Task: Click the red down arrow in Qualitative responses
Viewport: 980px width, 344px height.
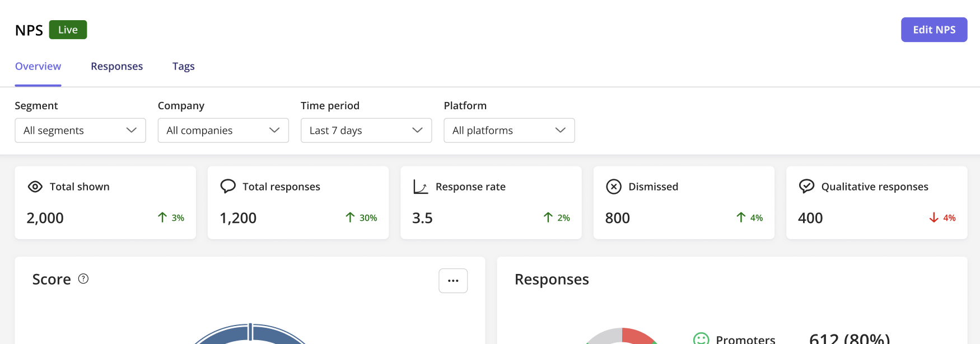Action: [x=934, y=217]
